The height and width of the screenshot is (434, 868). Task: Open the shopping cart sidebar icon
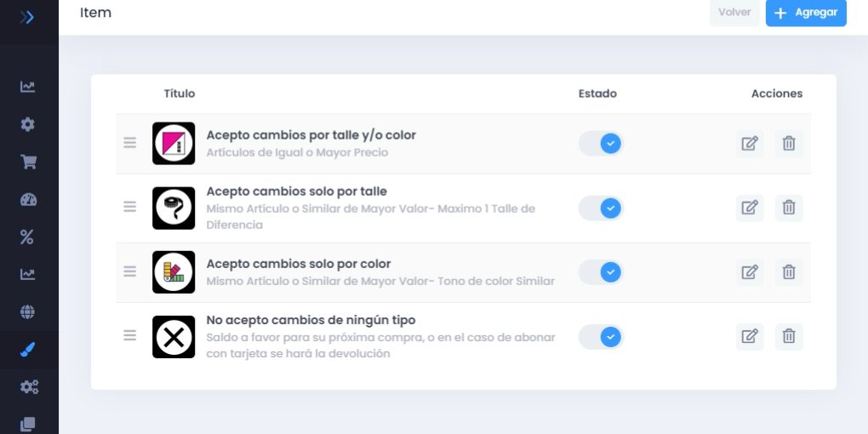pos(28,162)
